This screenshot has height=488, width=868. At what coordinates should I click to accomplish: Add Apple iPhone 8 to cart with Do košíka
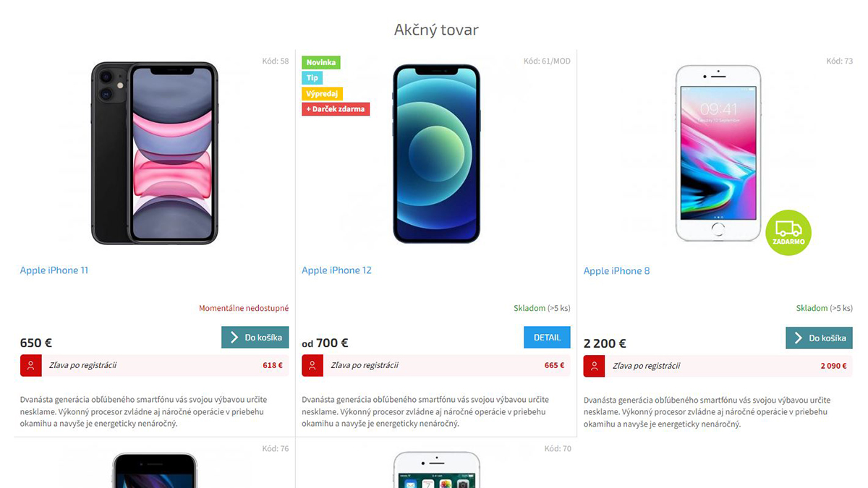[820, 338]
